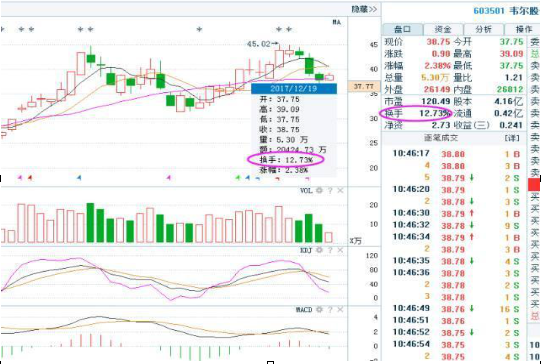Collapse the side panel with 隐藏>>

[x=364, y=9]
